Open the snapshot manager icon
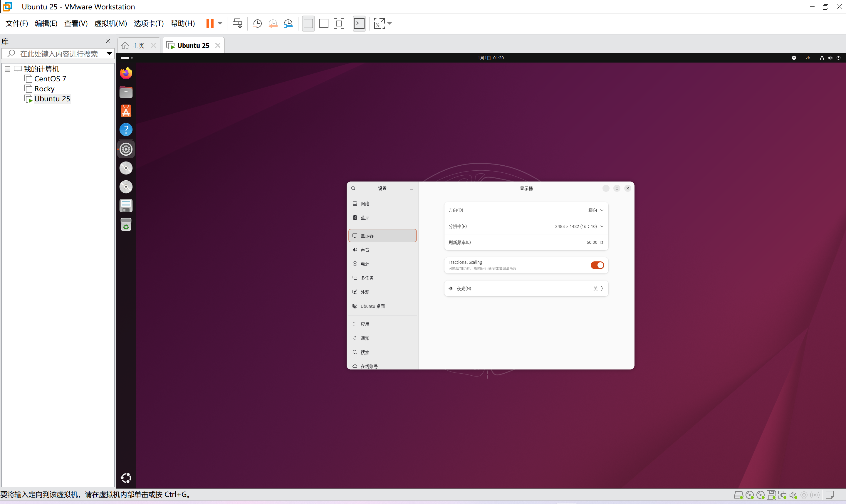Image resolution: width=846 pixels, height=504 pixels. (288, 23)
